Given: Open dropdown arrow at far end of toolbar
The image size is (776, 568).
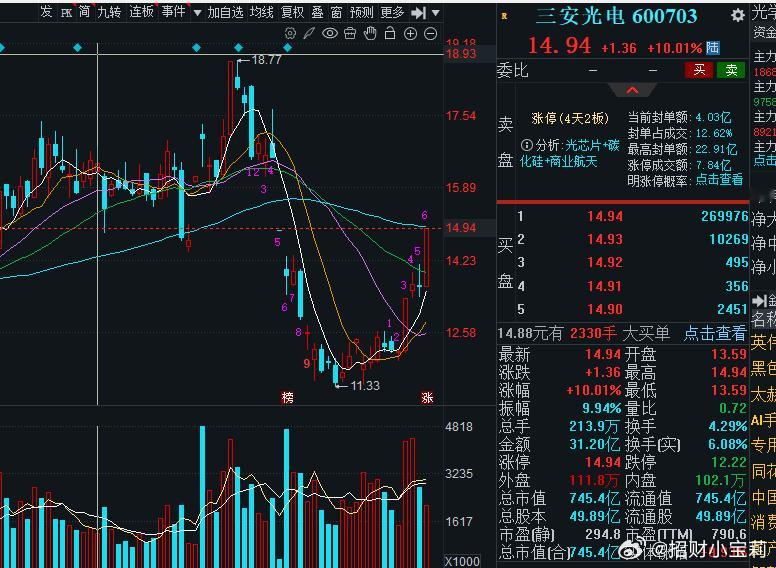Looking at the screenshot, I should tap(436, 13).
